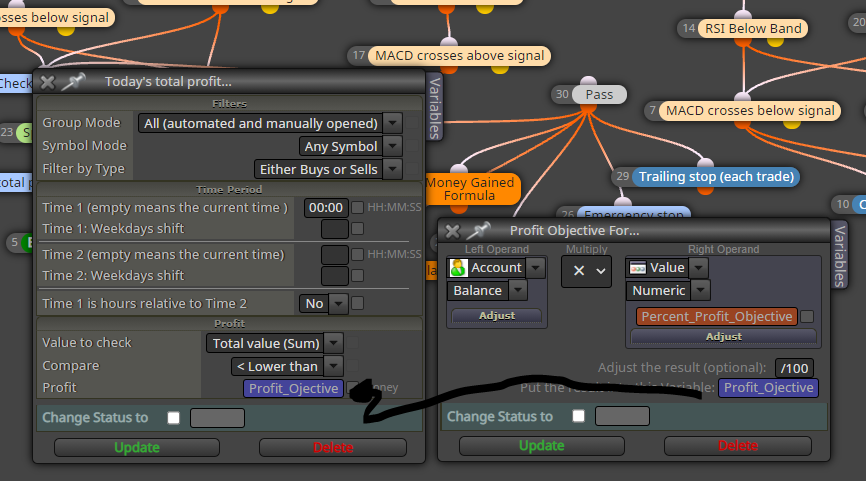Image resolution: width=866 pixels, height=481 pixels.
Task: Open the Numeric dropdown arrow
Action: (700, 290)
